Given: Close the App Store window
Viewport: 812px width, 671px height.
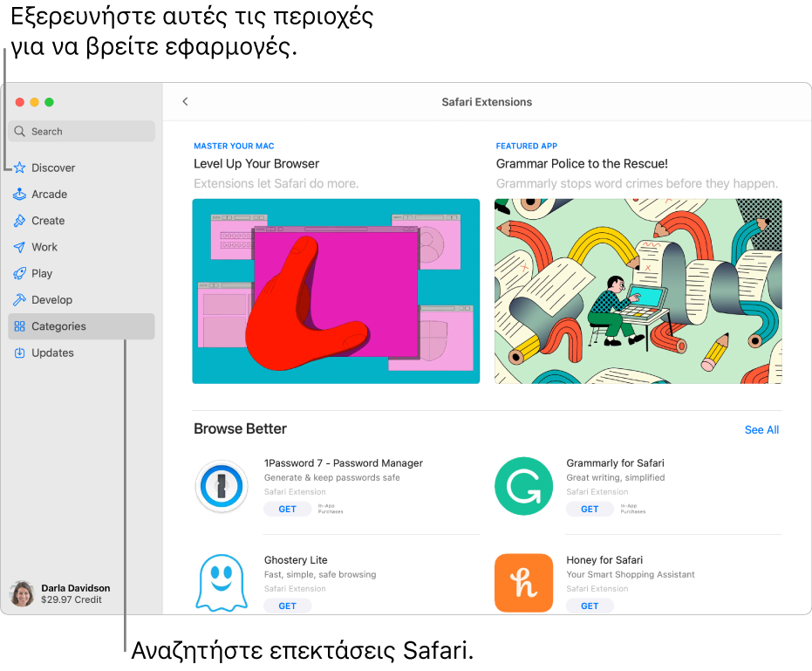Looking at the screenshot, I should point(20,102).
